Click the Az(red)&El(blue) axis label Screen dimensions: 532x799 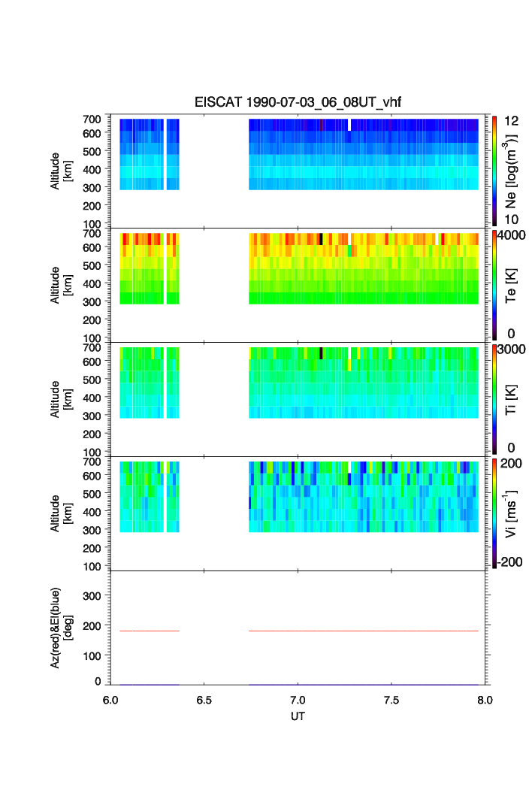point(61,628)
